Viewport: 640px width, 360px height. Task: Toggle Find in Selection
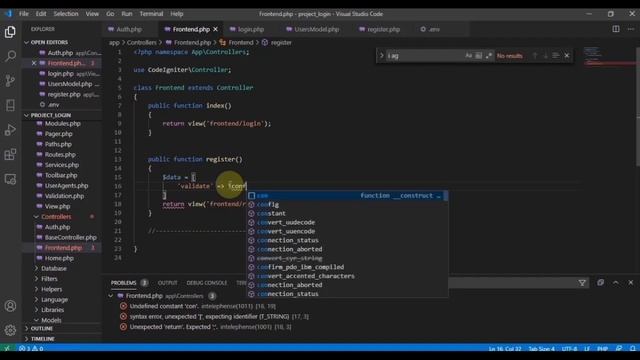(556, 56)
